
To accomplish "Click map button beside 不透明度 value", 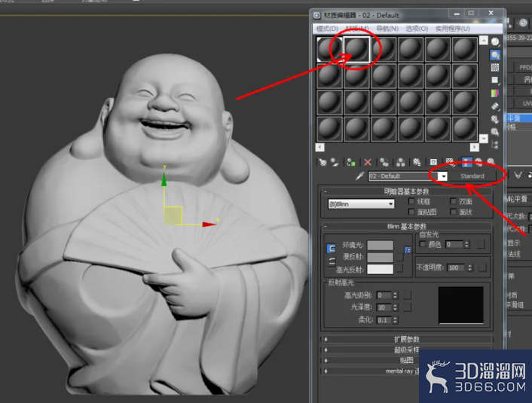I will [x=482, y=267].
